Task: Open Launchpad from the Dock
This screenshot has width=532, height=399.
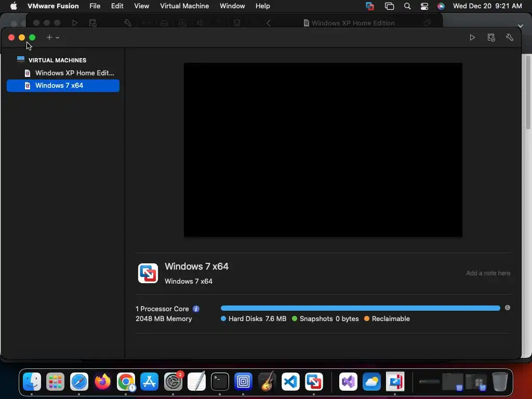Action: click(x=55, y=381)
